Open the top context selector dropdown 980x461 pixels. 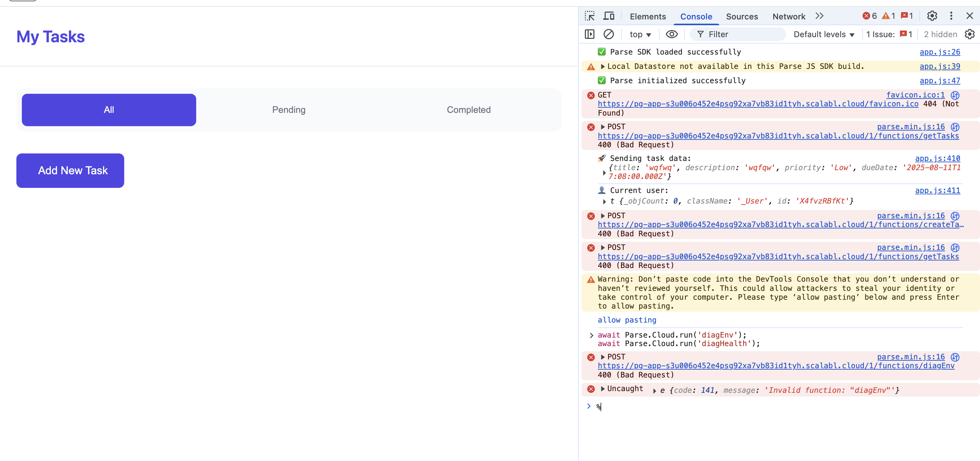(x=640, y=34)
